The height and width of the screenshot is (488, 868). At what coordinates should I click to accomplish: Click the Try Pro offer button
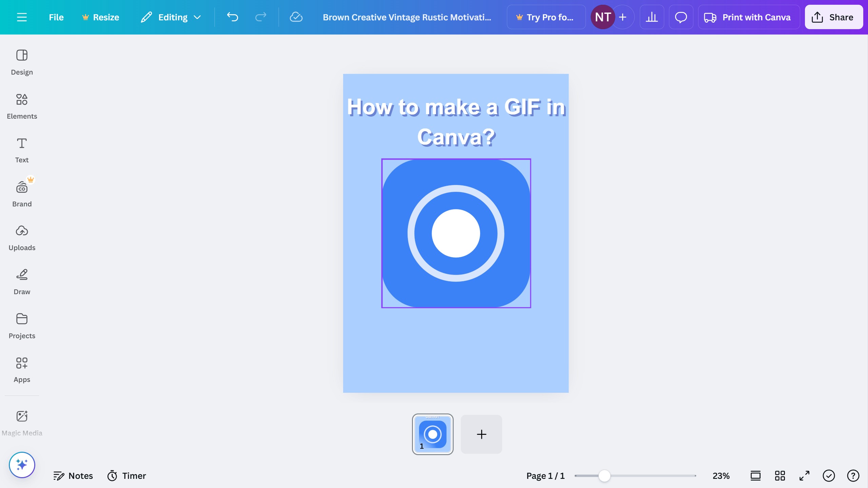(546, 17)
